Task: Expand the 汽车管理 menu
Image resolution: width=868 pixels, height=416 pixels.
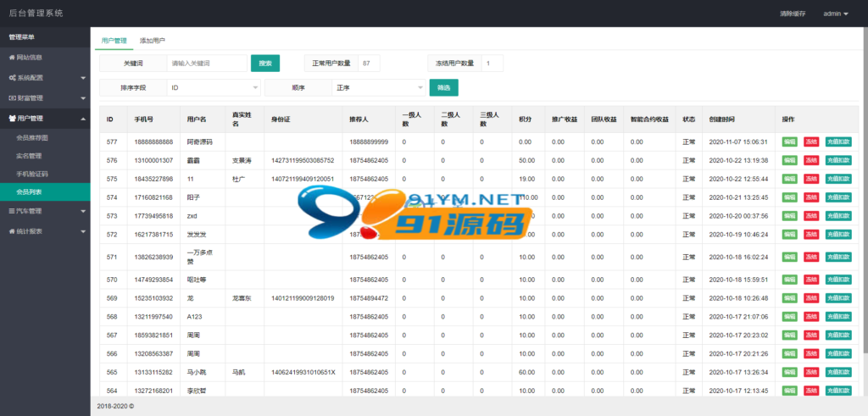Action: (45, 211)
